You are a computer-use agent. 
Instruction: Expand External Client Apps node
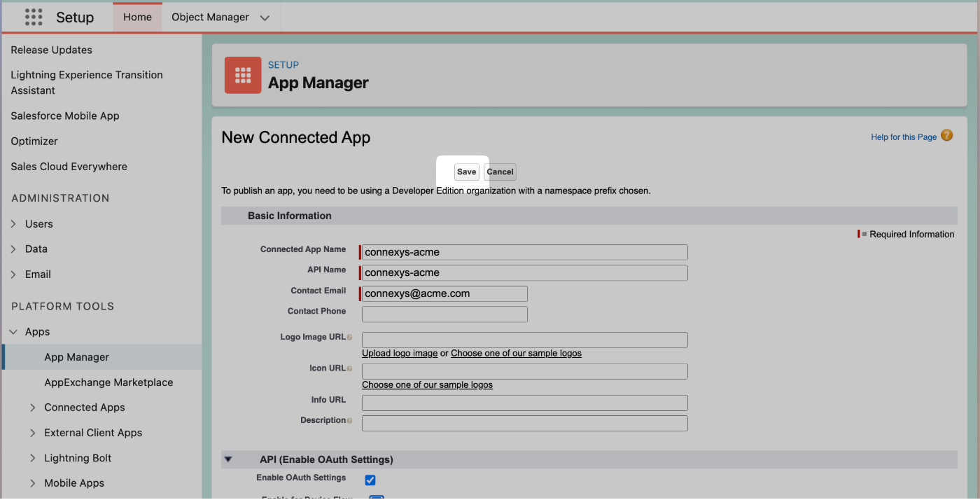pos(33,433)
